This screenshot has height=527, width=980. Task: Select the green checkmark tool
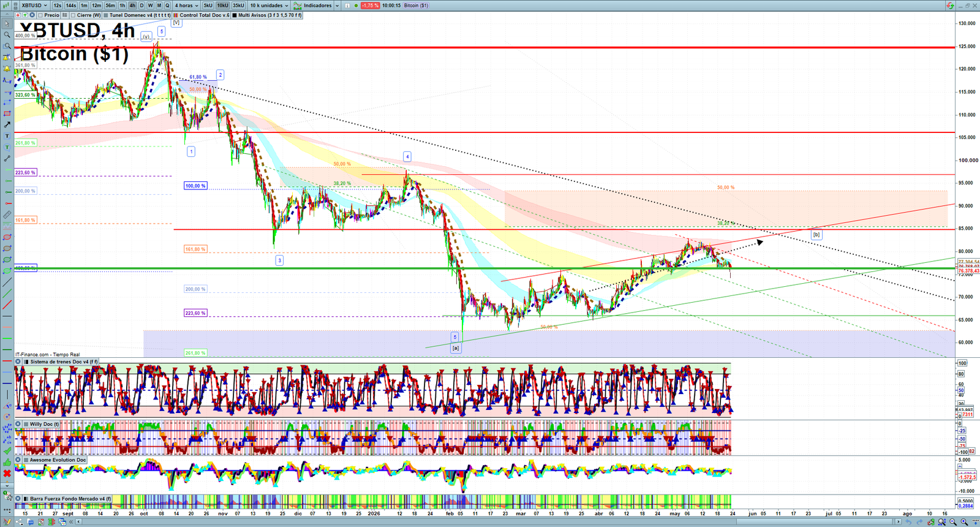click(7, 450)
